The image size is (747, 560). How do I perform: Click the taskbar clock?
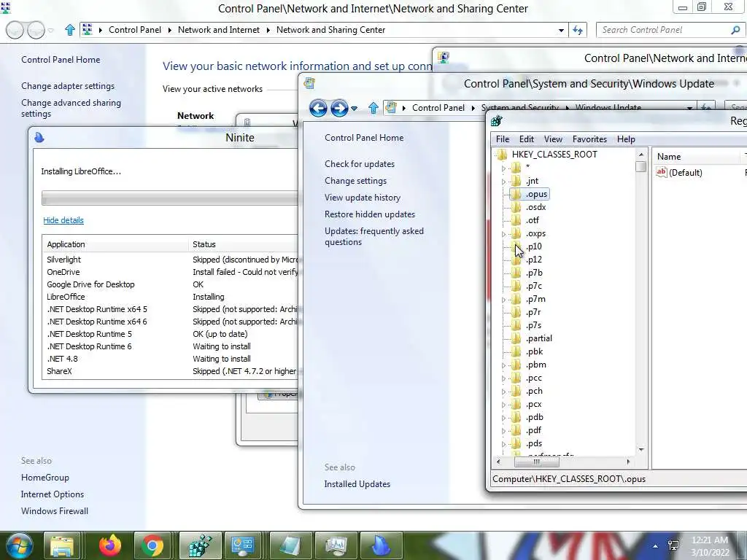coord(710,546)
